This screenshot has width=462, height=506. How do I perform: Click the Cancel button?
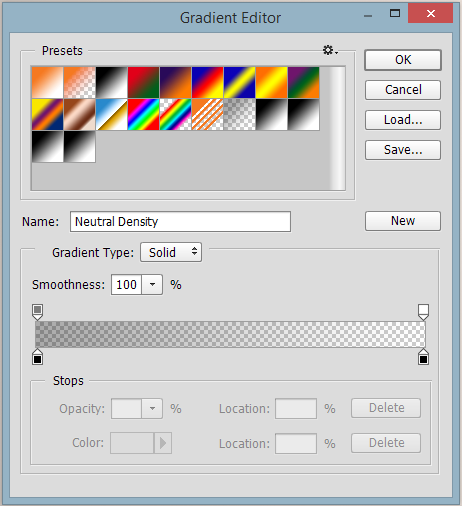click(x=403, y=90)
